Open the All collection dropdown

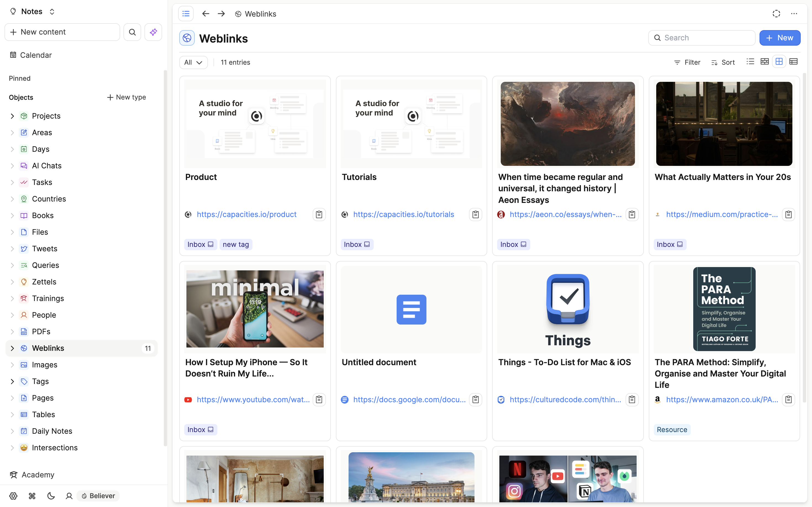193,62
